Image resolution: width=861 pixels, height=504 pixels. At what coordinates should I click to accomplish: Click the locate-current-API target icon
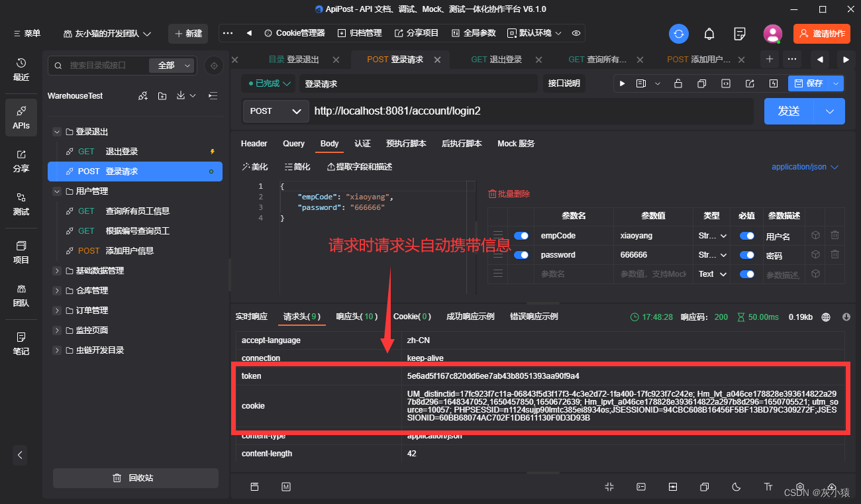pos(213,65)
